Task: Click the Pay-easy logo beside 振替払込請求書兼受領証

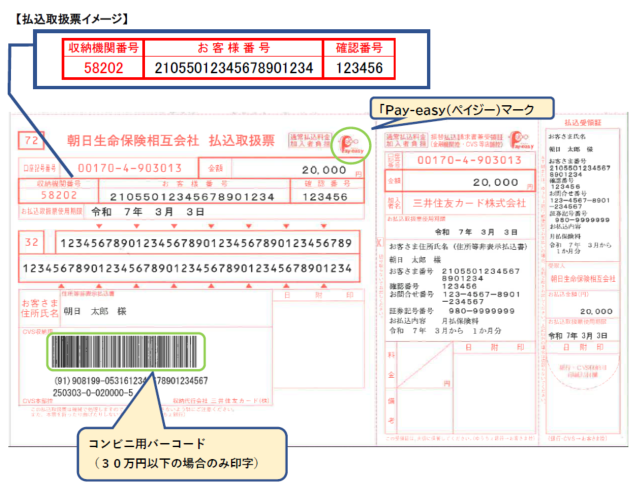Action: pos(521,140)
